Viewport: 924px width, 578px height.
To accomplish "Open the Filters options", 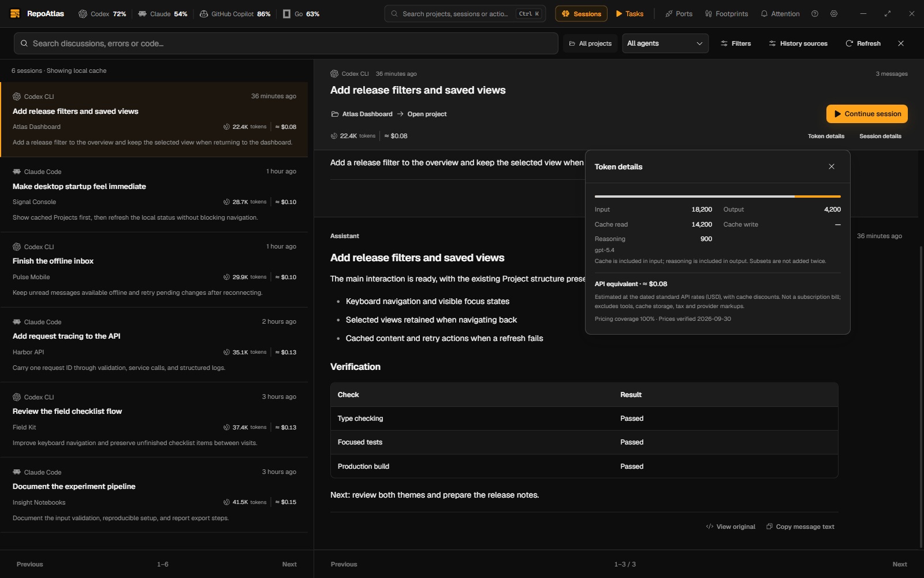I will (x=736, y=43).
